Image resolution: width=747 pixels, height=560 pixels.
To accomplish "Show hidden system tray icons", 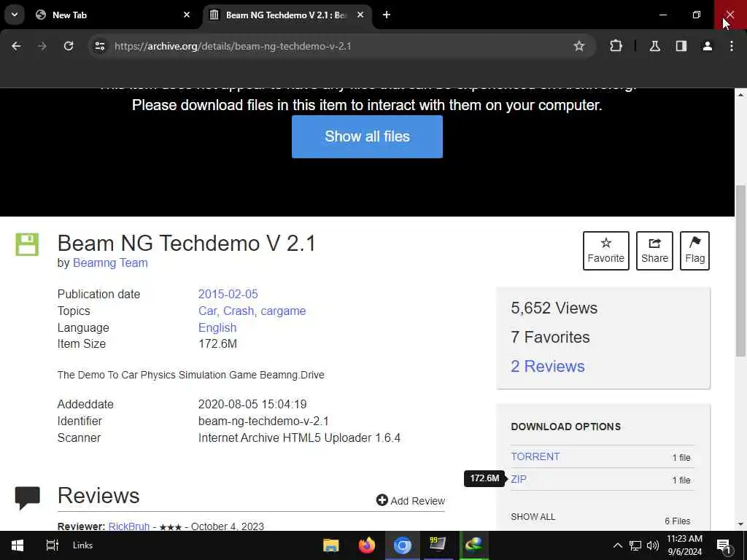I will (617, 545).
